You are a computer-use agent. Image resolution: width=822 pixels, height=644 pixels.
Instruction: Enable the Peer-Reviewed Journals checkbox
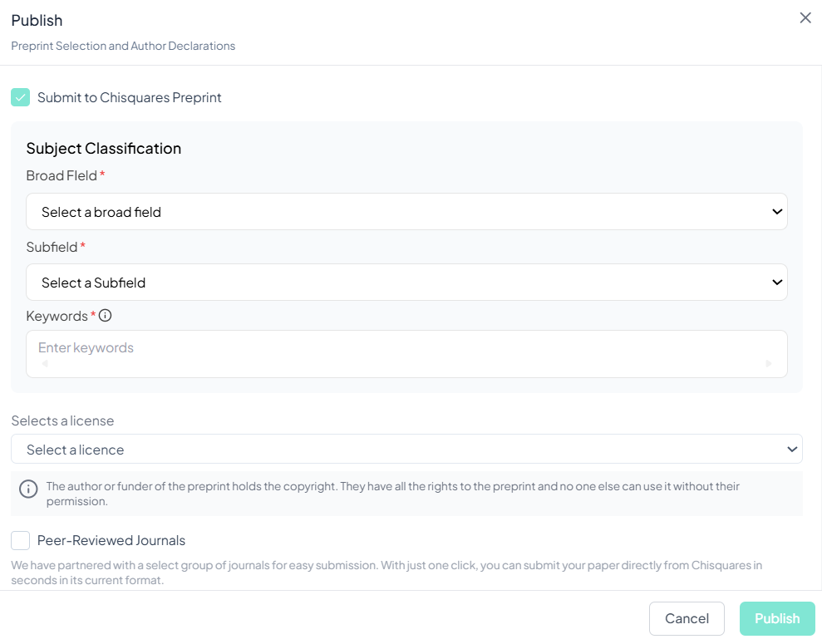click(21, 541)
